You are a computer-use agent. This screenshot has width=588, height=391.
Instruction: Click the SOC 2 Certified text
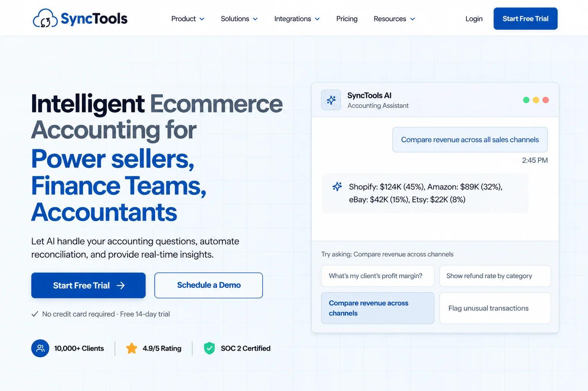tap(245, 348)
